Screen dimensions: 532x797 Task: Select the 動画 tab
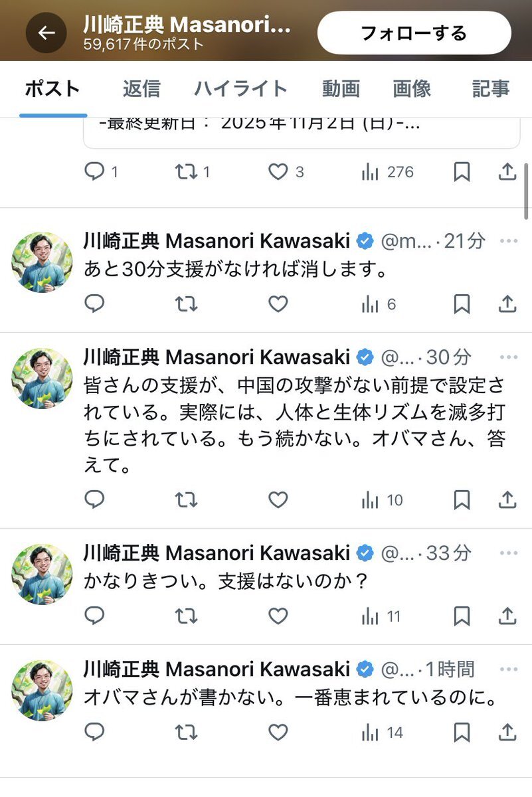341,88
